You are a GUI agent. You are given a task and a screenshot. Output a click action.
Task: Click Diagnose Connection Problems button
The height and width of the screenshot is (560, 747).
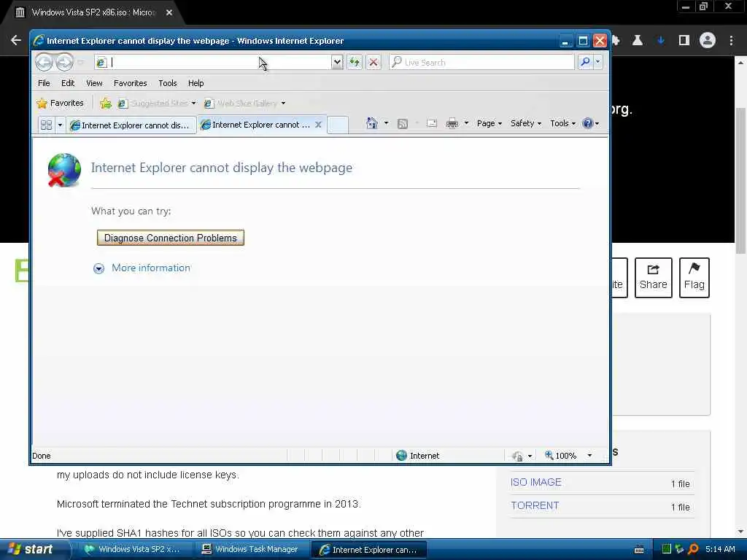click(x=171, y=238)
